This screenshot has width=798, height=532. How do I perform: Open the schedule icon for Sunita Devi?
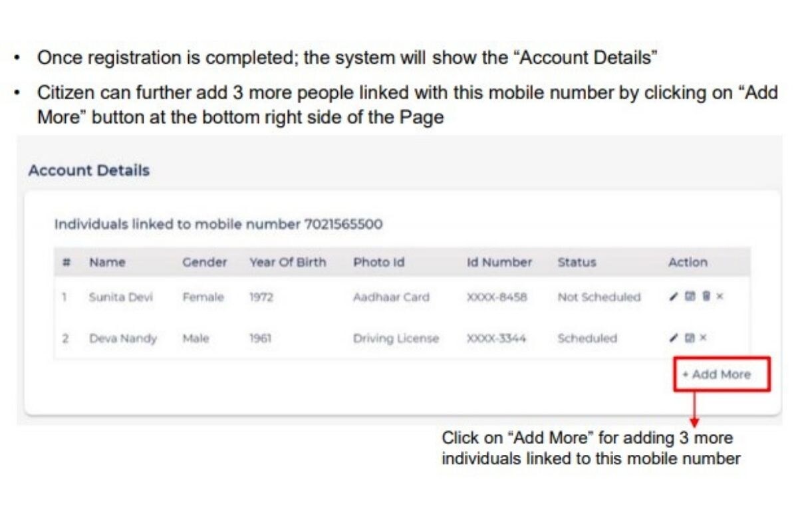click(x=690, y=297)
